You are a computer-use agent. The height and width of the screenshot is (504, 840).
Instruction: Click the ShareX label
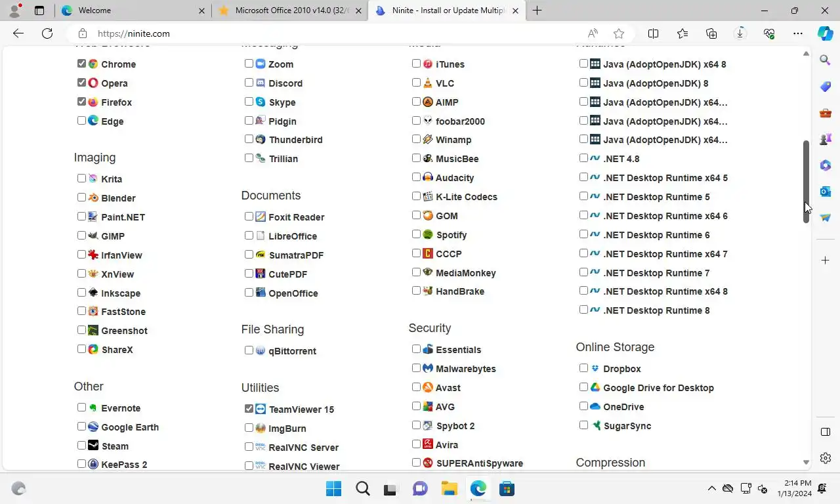pyautogui.click(x=117, y=350)
